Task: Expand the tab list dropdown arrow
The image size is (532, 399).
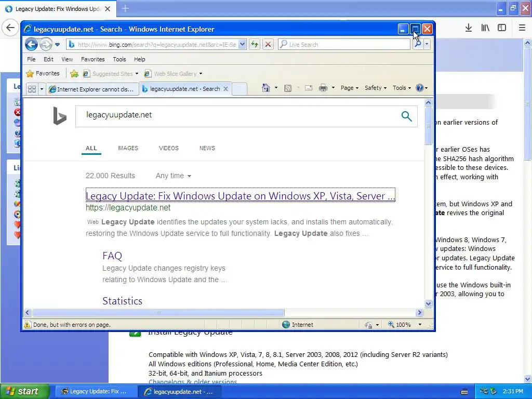Action: tap(42, 89)
